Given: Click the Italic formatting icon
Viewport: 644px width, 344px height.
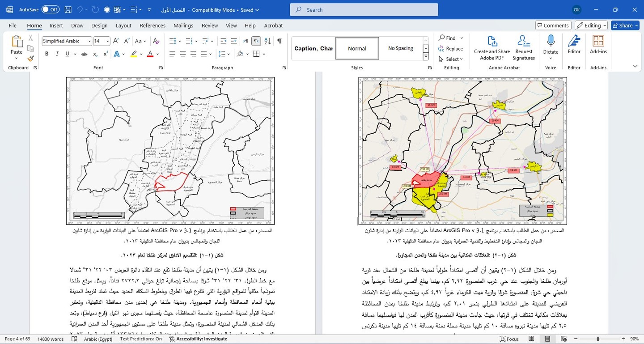Looking at the screenshot, I should (57, 54).
